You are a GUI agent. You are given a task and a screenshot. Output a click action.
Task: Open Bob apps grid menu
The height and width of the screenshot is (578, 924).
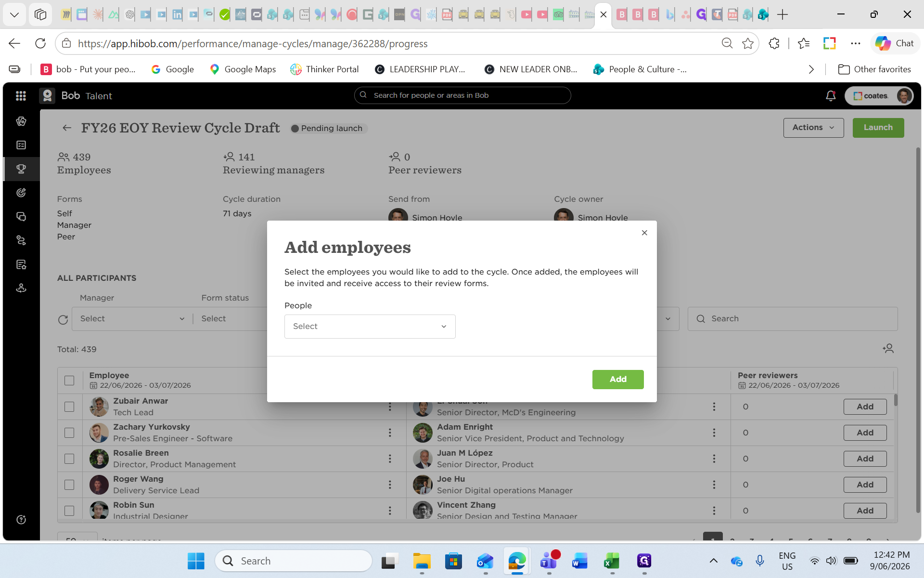(21, 96)
